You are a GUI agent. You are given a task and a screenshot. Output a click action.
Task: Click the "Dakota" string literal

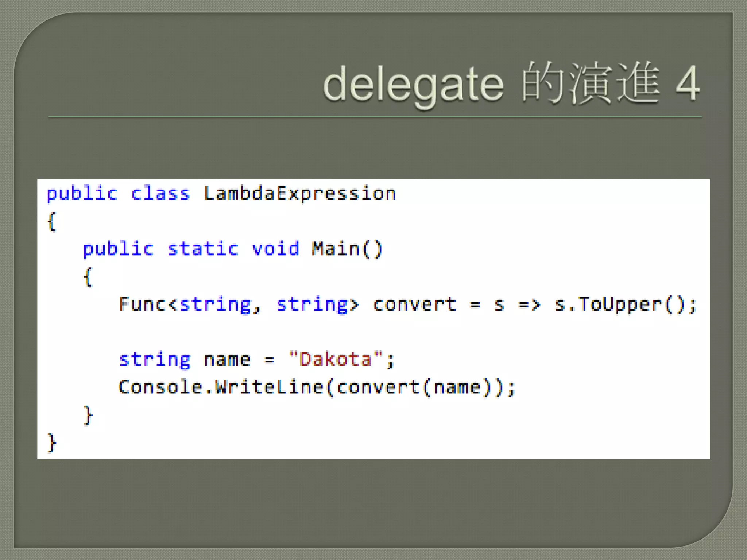click(x=335, y=359)
